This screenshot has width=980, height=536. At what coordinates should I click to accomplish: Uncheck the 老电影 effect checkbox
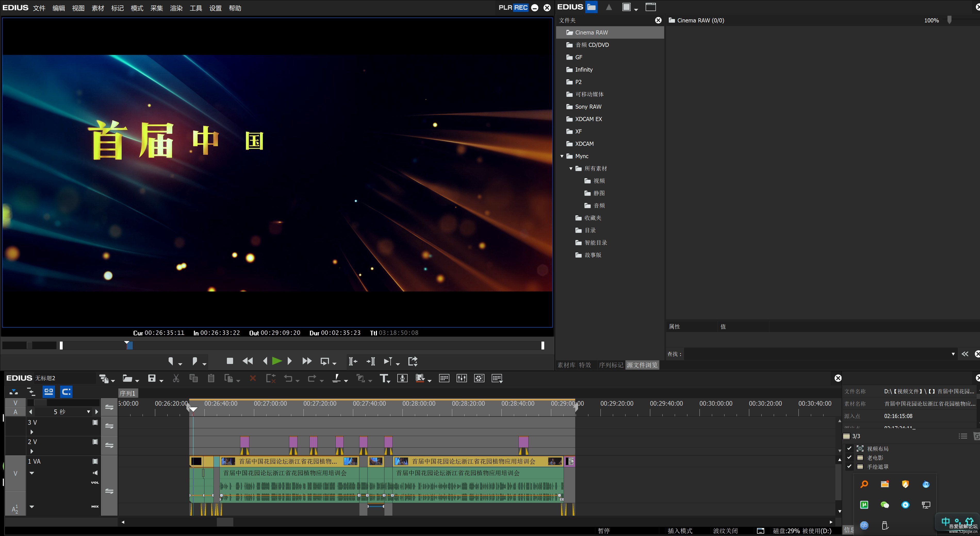(x=849, y=457)
